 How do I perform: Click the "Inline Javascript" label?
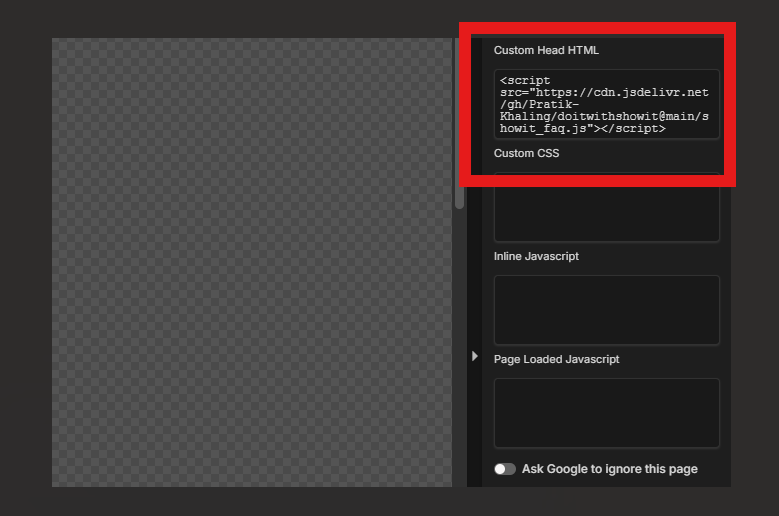coord(536,256)
